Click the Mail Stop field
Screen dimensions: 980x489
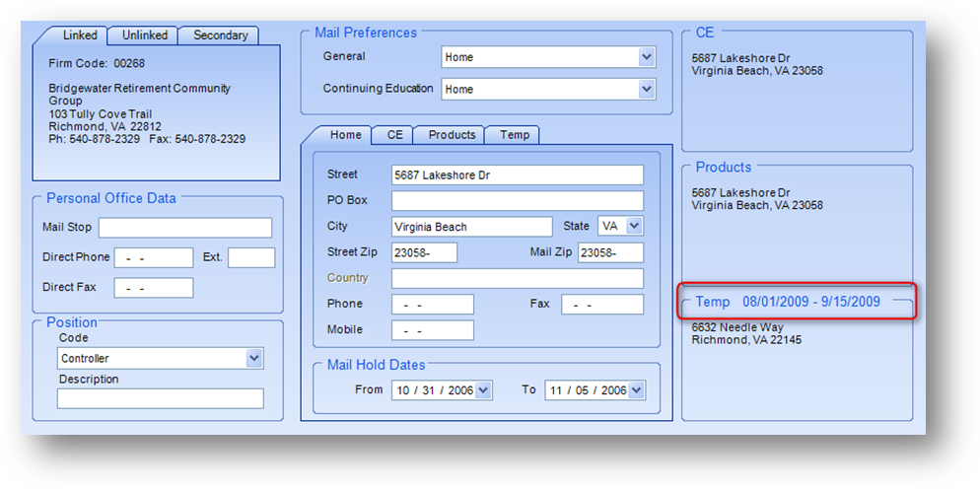(184, 228)
